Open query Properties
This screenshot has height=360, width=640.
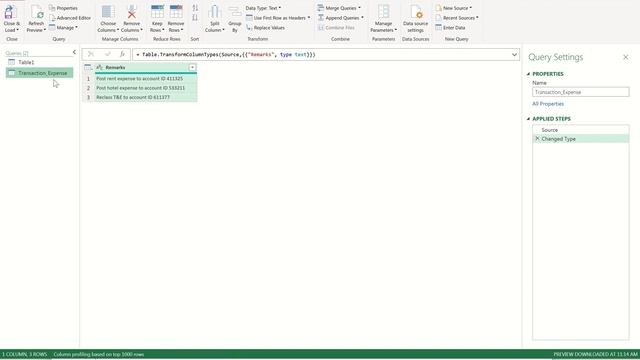(63, 8)
